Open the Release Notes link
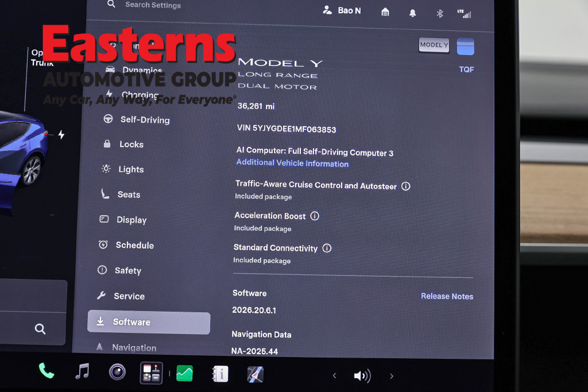 pos(447,296)
